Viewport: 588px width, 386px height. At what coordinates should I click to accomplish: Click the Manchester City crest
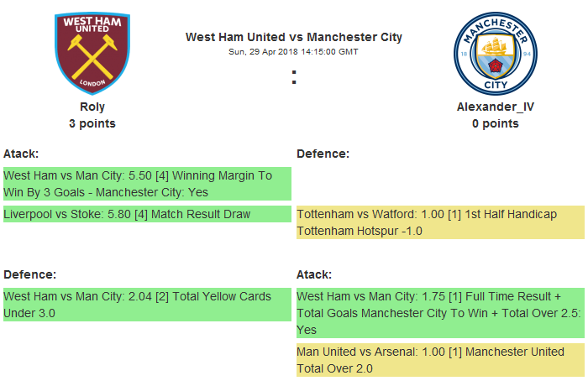pyautogui.click(x=495, y=52)
